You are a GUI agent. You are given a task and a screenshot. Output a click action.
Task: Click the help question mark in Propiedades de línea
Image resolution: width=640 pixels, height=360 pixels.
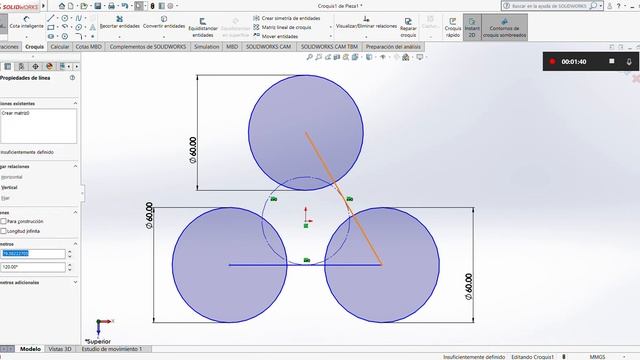(72, 78)
